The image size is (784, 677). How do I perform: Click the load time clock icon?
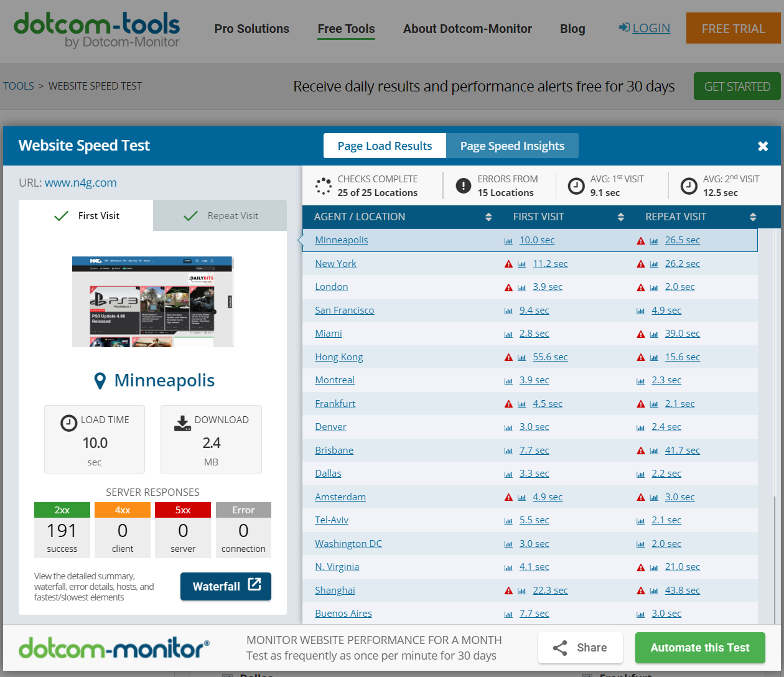(68, 423)
